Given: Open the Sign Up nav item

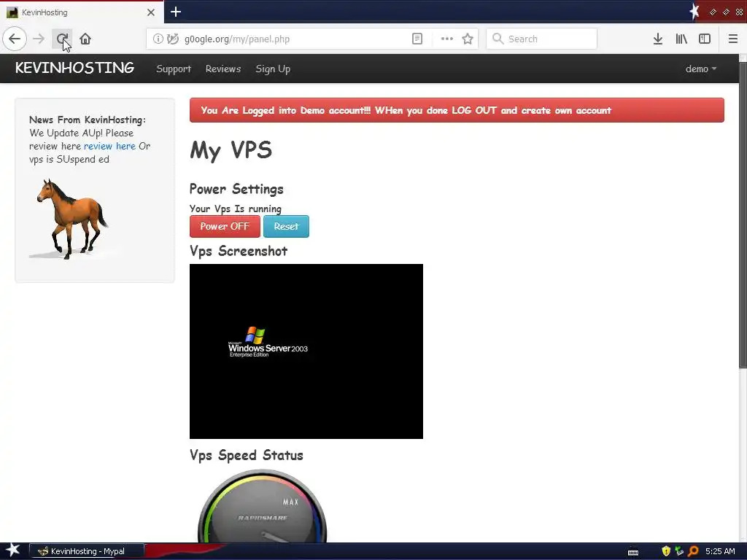Looking at the screenshot, I should pos(273,69).
